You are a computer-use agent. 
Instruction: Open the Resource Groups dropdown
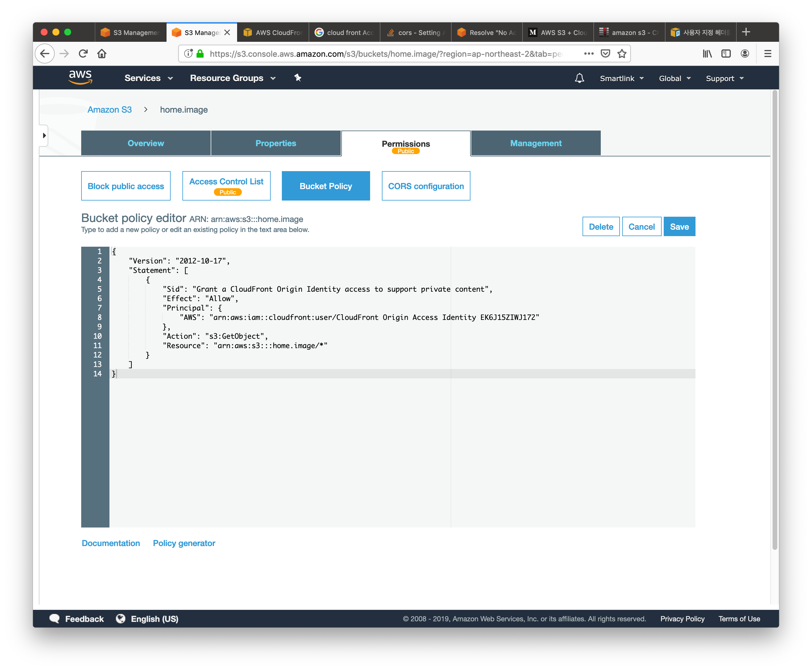point(232,78)
